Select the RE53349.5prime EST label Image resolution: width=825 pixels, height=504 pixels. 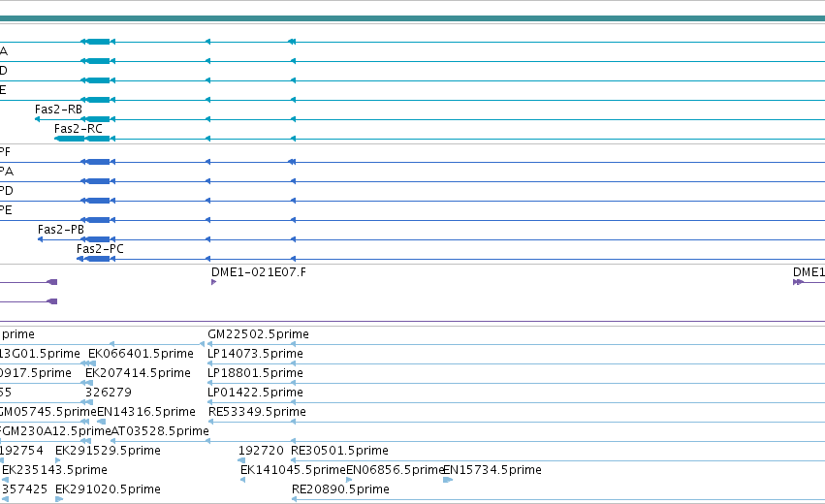click(257, 412)
